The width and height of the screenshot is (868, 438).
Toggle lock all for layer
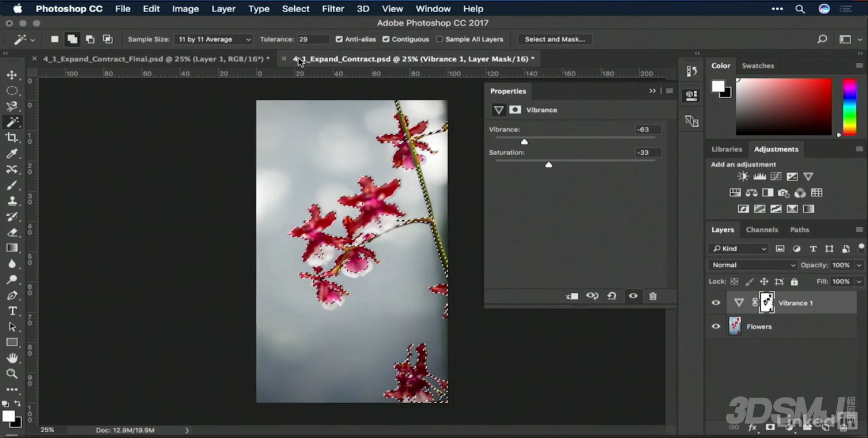[x=794, y=281]
